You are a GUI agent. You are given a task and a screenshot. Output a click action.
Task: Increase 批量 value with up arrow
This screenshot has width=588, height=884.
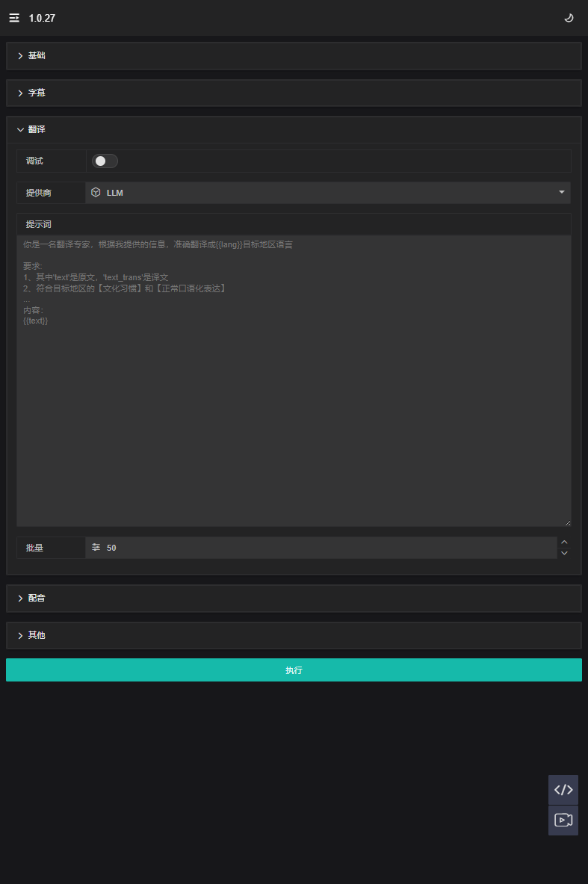click(x=564, y=542)
